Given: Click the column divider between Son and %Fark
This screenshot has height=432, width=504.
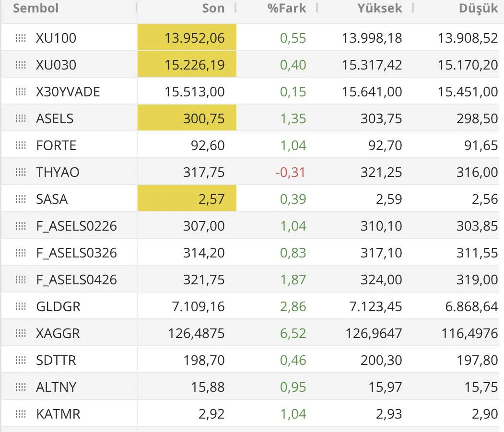Looking at the screenshot, I should coord(235,8).
